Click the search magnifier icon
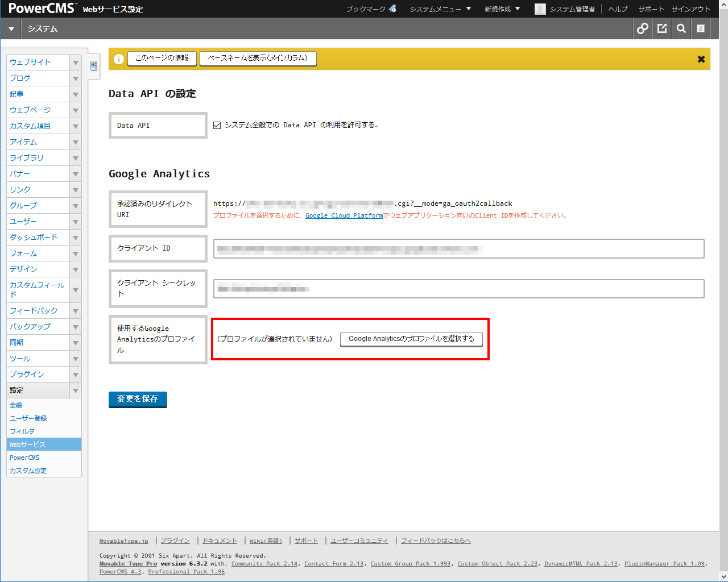 pyautogui.click(x=681, y=28)
